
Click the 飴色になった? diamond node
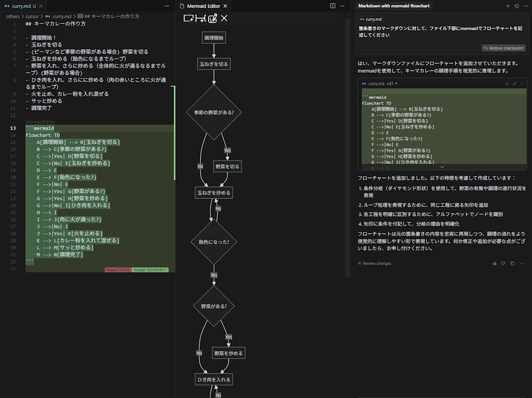point(214,242)
